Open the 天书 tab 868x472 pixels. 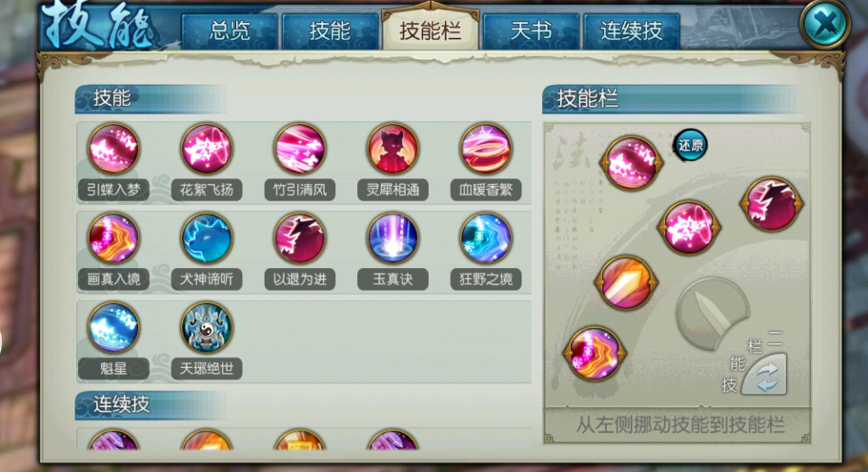(531, 31)
